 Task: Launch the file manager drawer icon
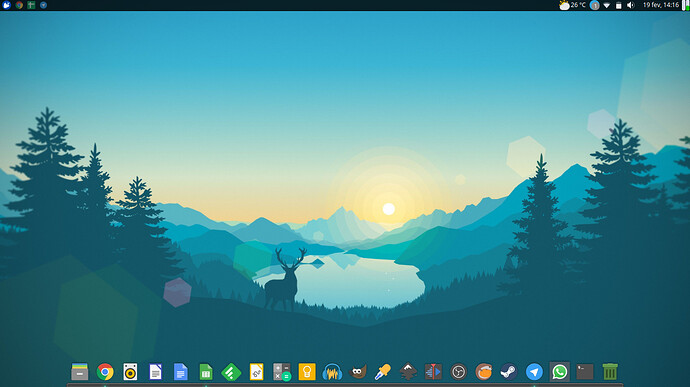pos(80,372)
